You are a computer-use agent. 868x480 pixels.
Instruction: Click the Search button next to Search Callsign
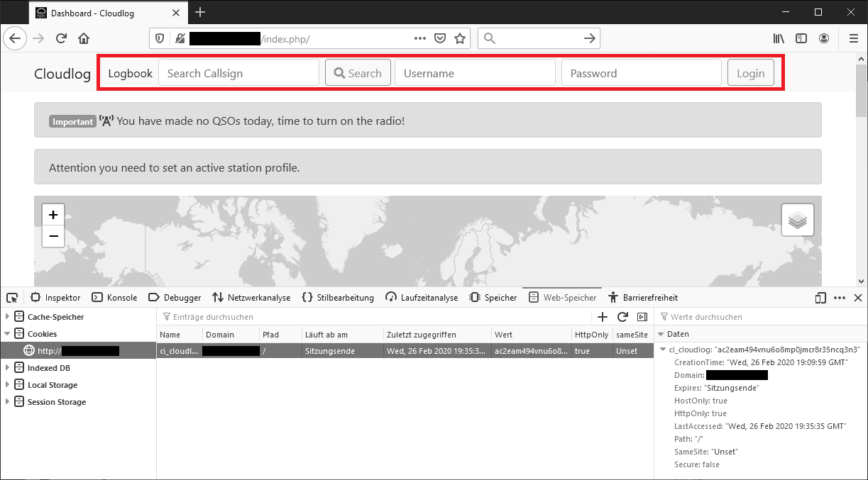coord(357,72)
